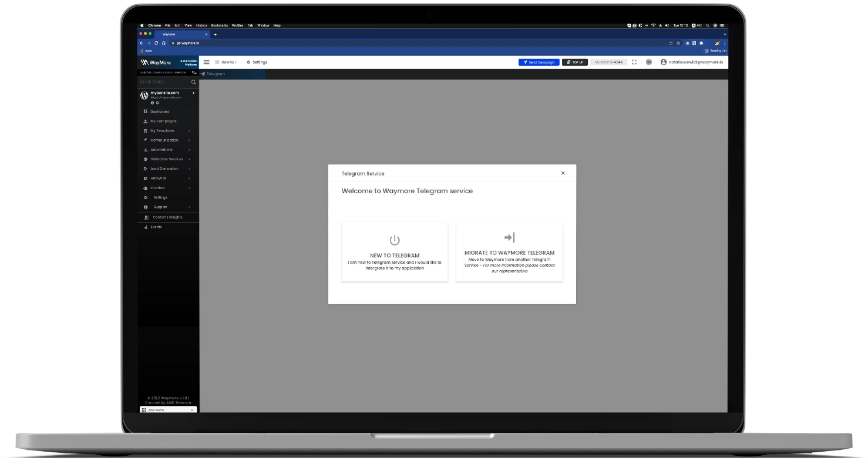This screenshot has height=464, width=868.
Task: Expand the Analytics submenu
Action: [189, 178]
